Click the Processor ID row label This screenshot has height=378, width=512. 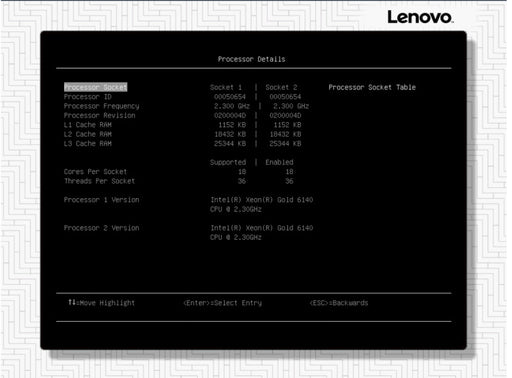click(x=88, y=97)
